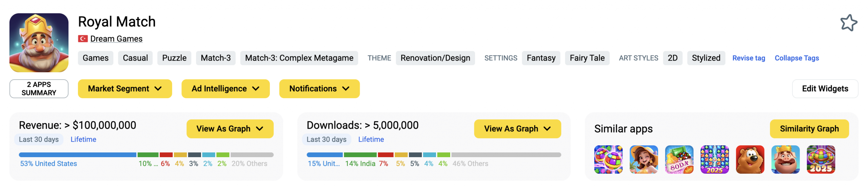868x189 pixels.
Task: Click the Turkey flag icon
Action: click(x=83, y=39)
